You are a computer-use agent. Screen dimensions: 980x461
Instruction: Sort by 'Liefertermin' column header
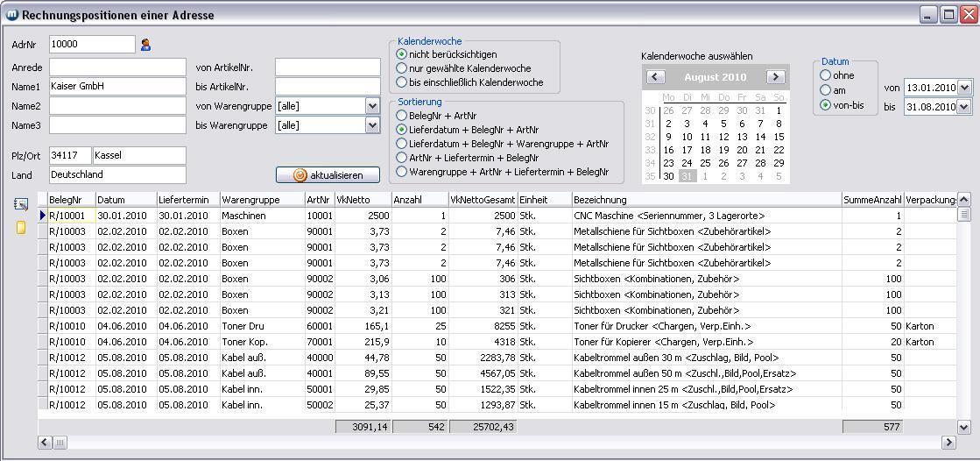[187, 200]
